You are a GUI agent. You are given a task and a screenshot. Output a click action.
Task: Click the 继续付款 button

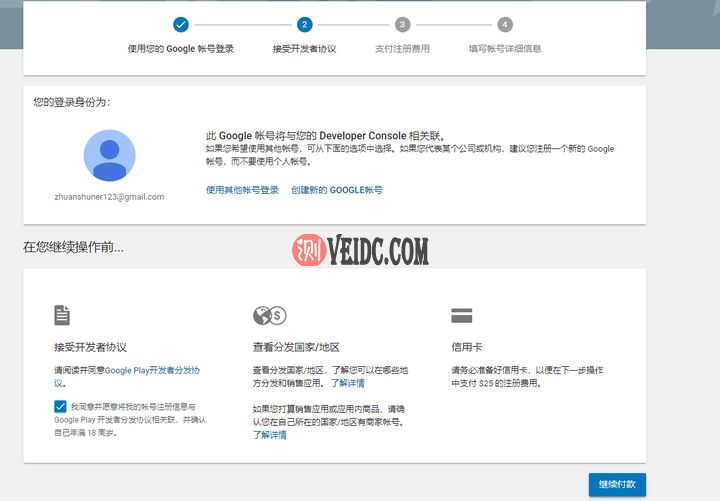click(617, 484)
